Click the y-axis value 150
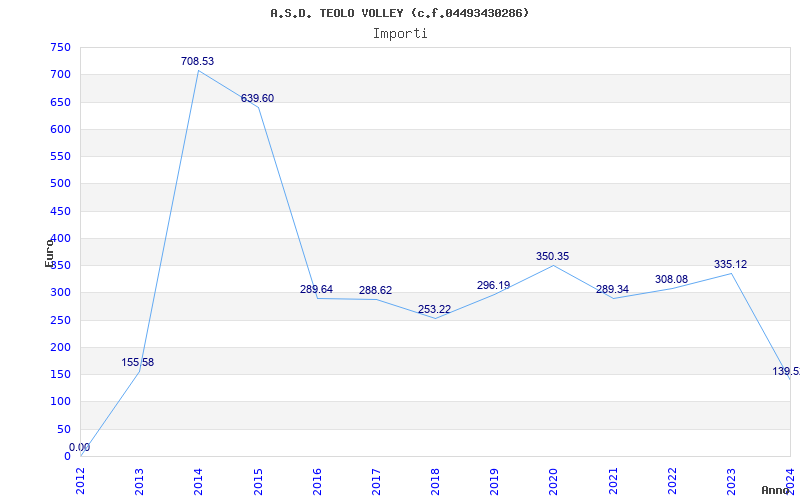 (x=60, y=374)
